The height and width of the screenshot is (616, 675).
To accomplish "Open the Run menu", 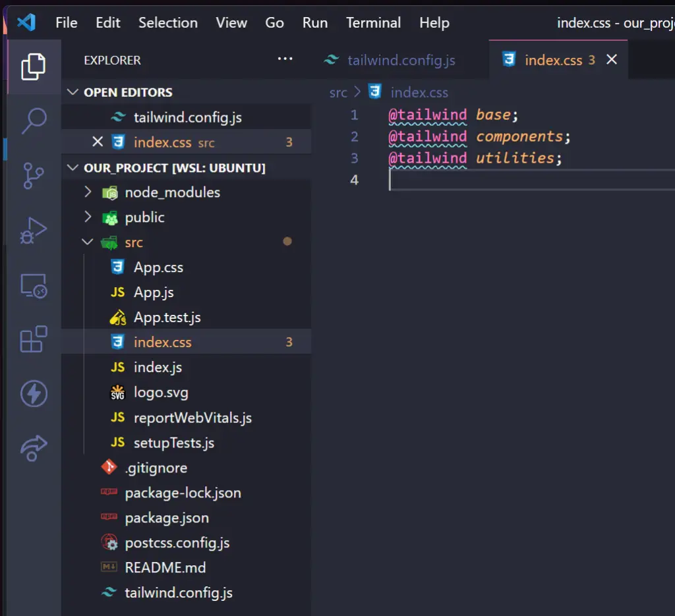I will tap(315, 22).
